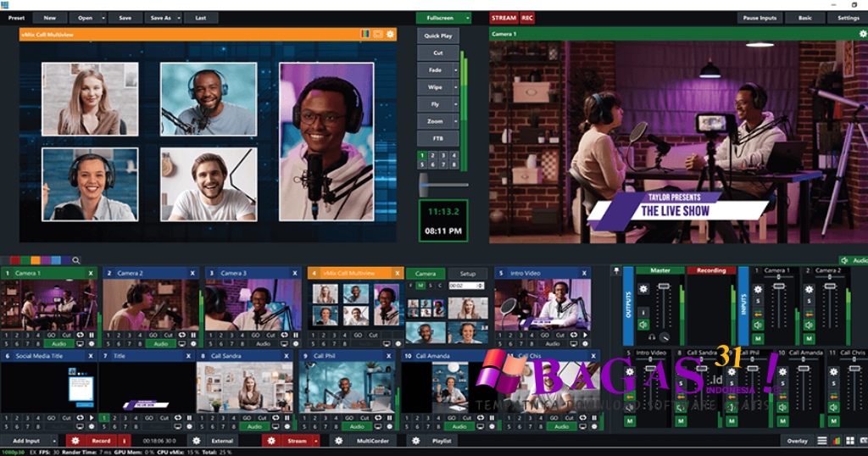Toggle Audio on Call Sandra input
Viewport: 868px width, 456px height.
coord(254,426)
